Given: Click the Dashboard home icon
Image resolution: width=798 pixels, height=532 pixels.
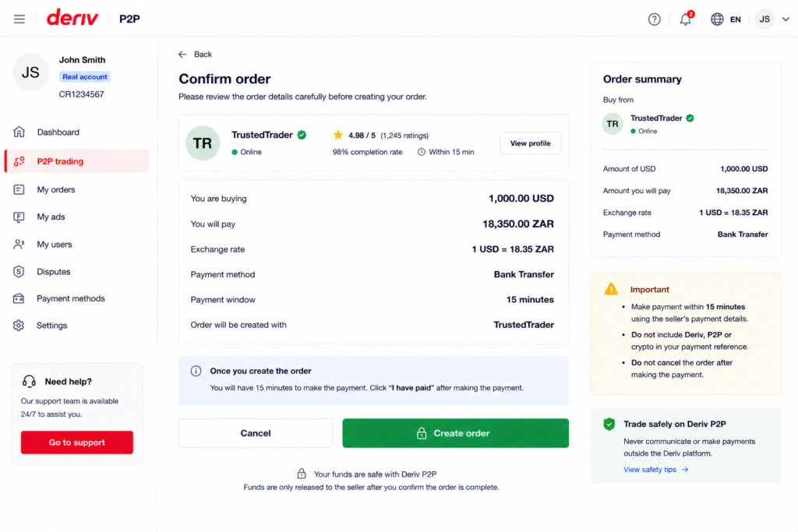Looking at the screenshot, I should pos(19,132).
